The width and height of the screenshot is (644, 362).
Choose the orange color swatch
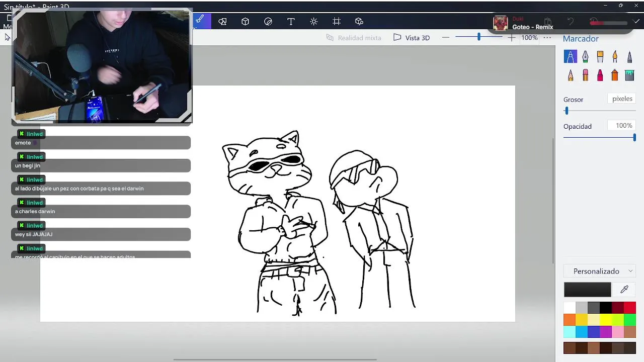coord(570,320)
